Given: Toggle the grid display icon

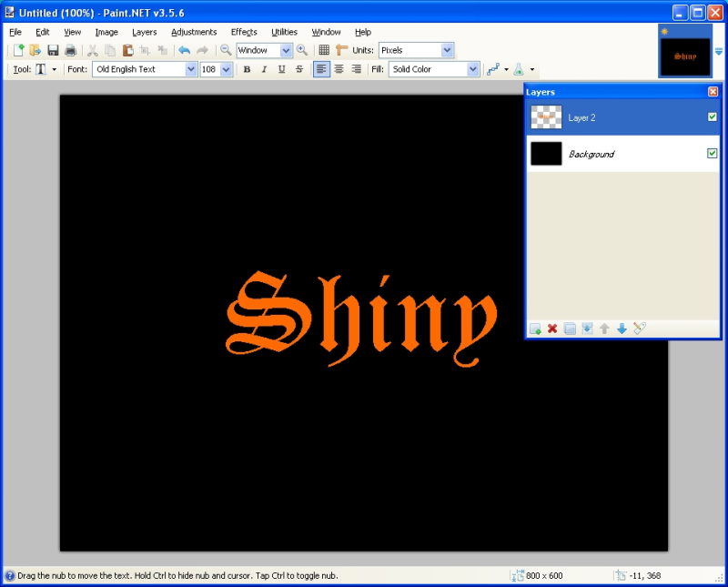Looking at the screenshot, I should 325,49.
